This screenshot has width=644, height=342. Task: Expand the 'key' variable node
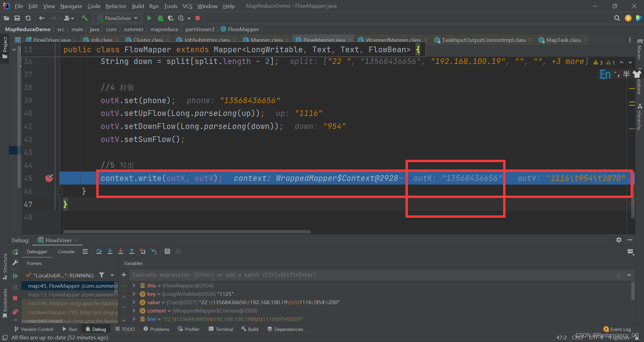point(134,294)
